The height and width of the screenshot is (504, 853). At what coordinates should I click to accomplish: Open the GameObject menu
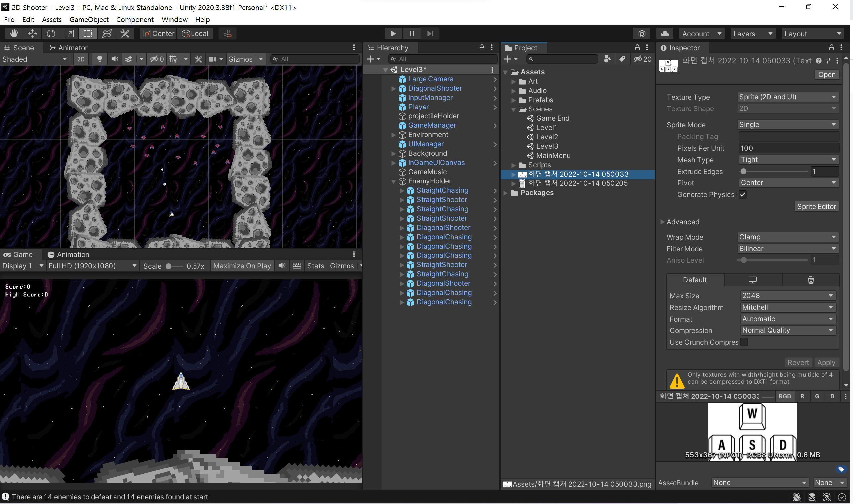tap(89, 19)
